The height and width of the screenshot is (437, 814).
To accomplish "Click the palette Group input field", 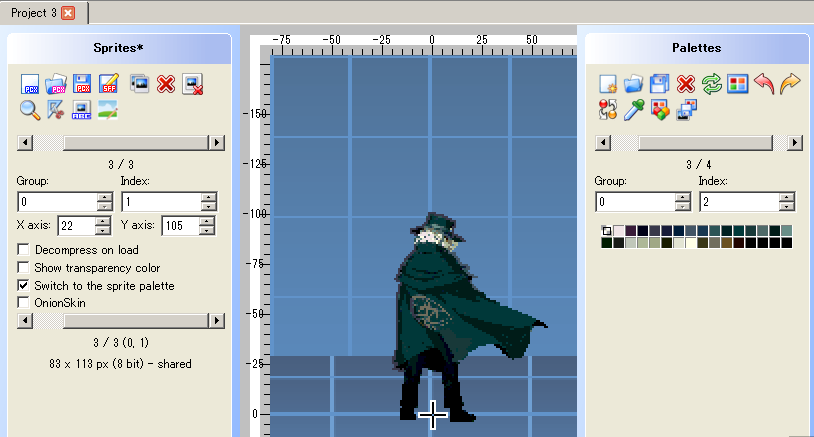I will (636, 202).
